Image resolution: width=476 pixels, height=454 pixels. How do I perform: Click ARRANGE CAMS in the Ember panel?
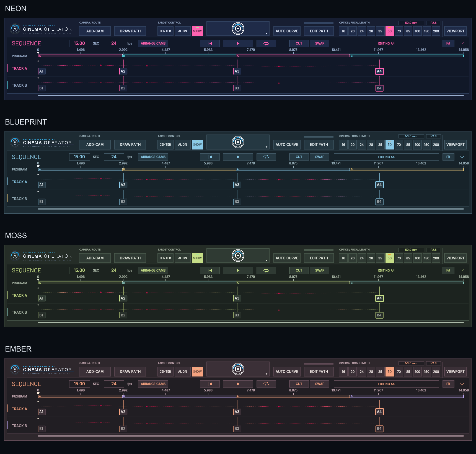153,384
